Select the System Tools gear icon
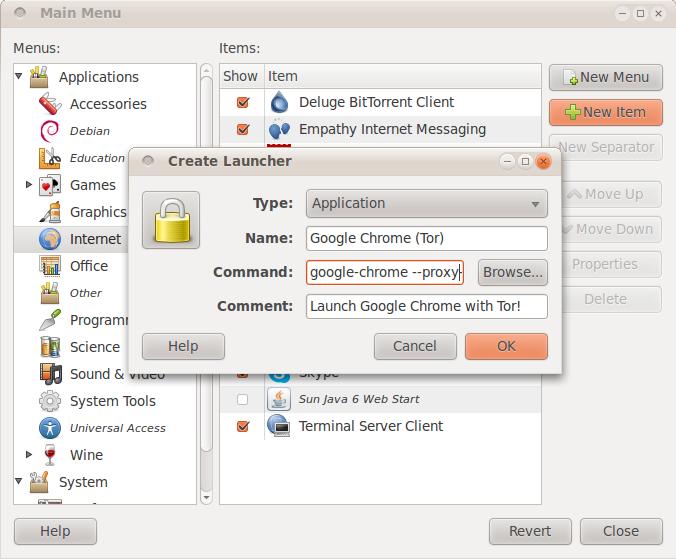This screenshot has height=559, width=676. click(x=50, y=401)
